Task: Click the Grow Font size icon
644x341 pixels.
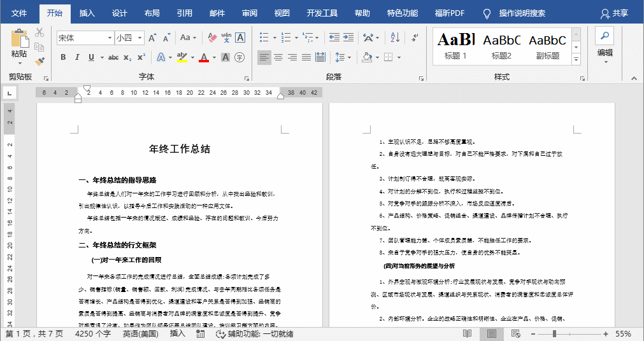Action: pyautogui.click(x=153, y=38)
